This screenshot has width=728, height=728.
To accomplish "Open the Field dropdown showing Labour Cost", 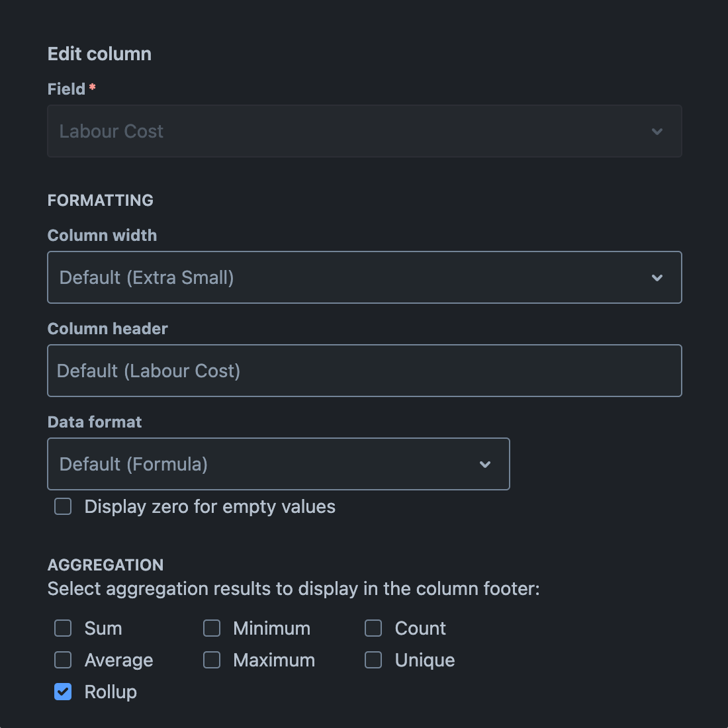I will [x=364, y=132].
